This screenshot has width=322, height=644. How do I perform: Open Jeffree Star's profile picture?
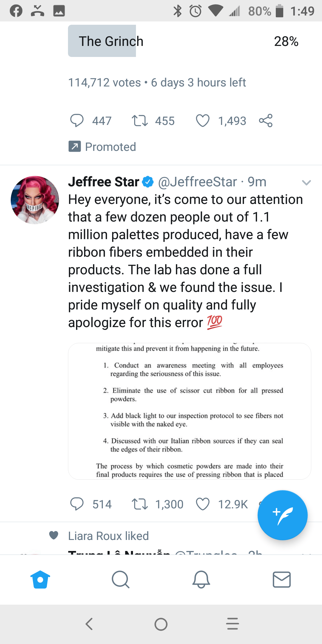point(35,200)
